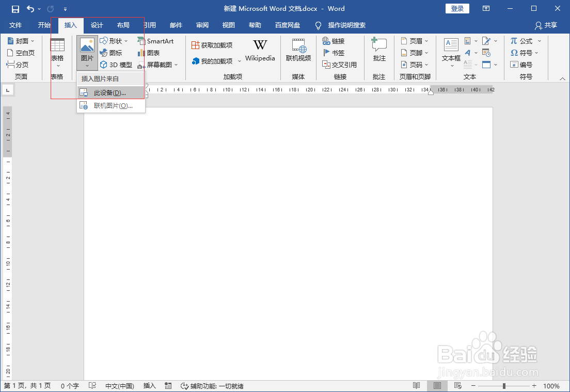This screenshot has width=570, height=392.
Task: Click the Link (链接) button
Action: tap(334, 41)
